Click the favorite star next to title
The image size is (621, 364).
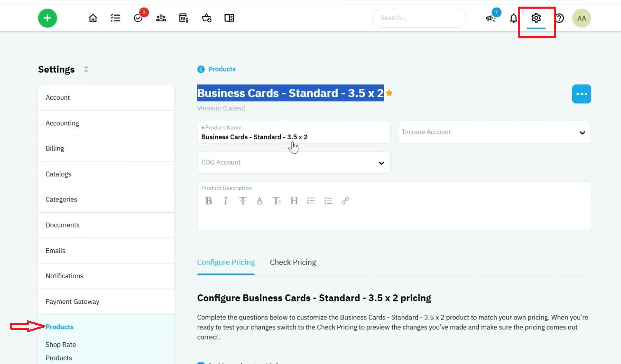(x=389, y=93)
